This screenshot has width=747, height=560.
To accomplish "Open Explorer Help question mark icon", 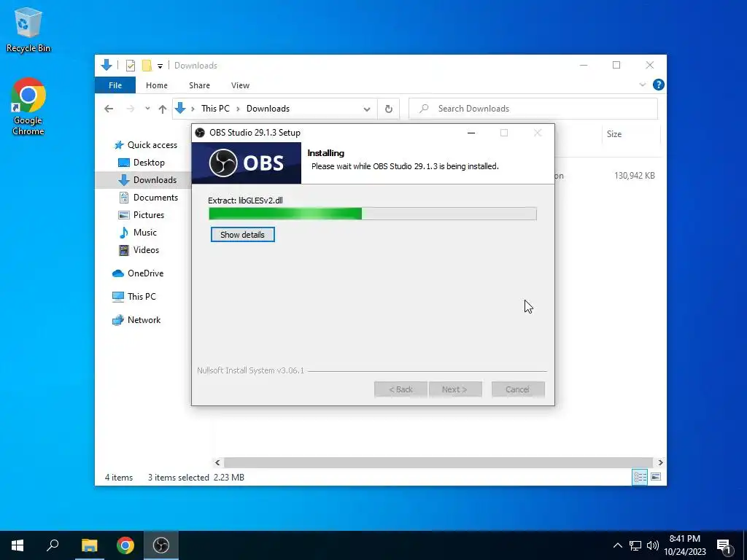I will 659,85.
